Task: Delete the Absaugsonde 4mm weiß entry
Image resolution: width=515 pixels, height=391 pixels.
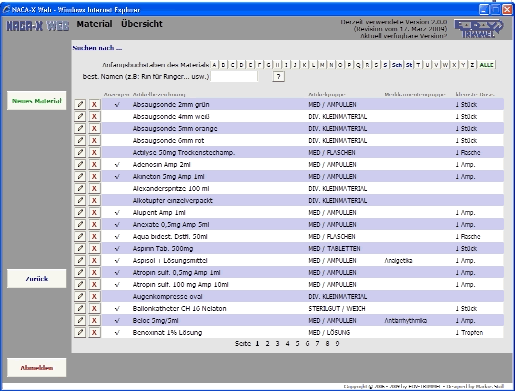Action: (x=94, y=117)
